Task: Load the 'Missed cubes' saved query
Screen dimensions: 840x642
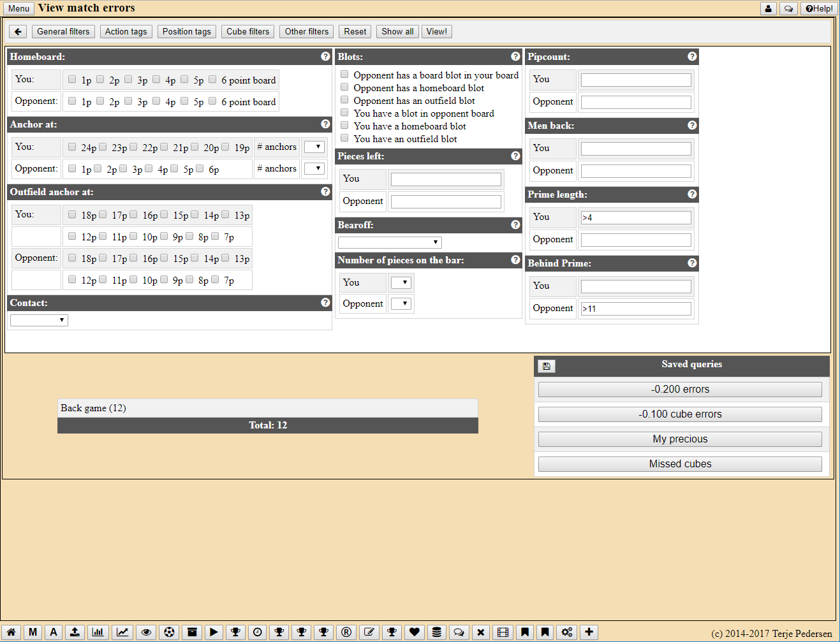Action: coord(680,464)
